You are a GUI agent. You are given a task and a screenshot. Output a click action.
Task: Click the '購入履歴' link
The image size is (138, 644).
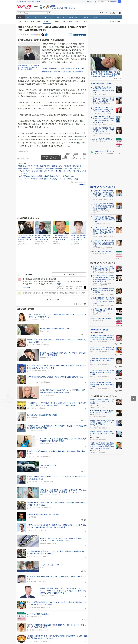click(x=112, y=13)
